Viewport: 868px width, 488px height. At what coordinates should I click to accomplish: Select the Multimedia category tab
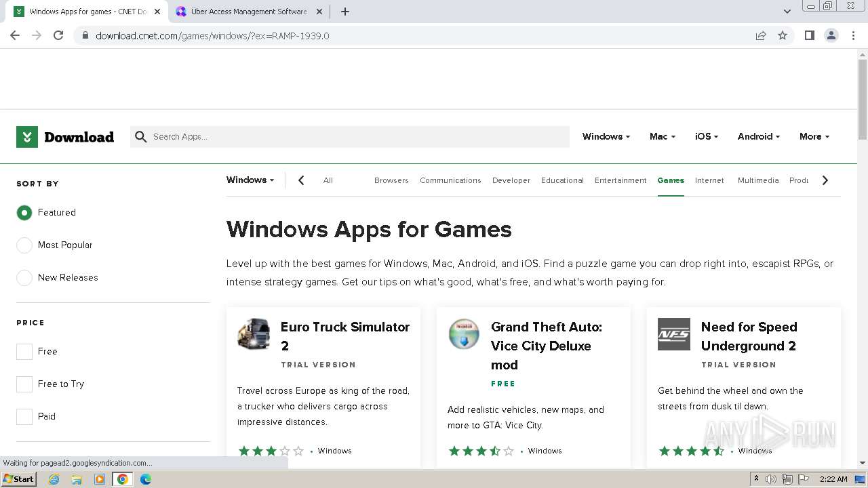pos(758,180)
